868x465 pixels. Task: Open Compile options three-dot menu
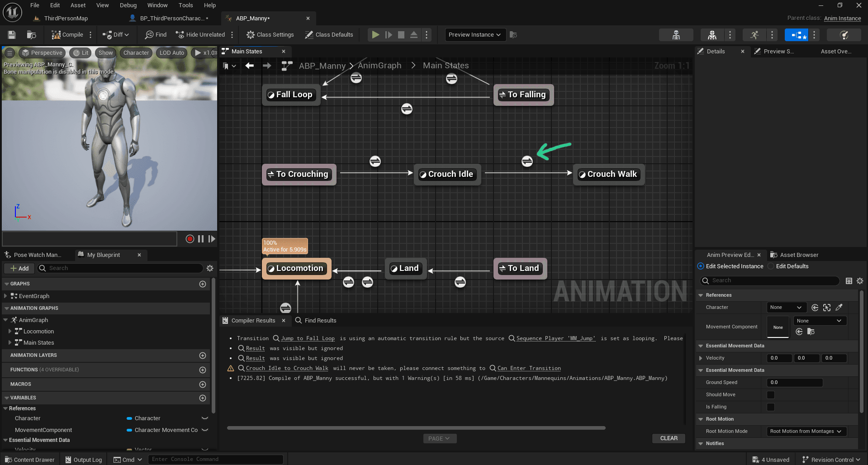(90, 35)
